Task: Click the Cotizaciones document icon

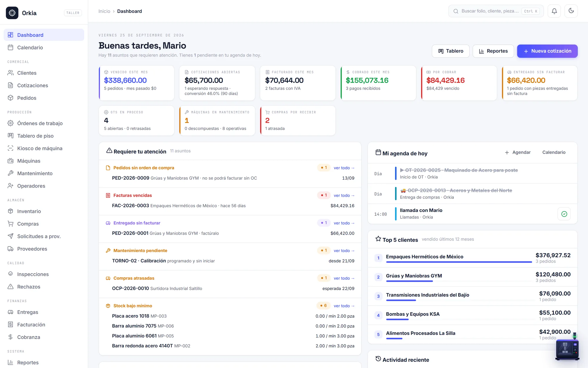Action: (11, 85)
